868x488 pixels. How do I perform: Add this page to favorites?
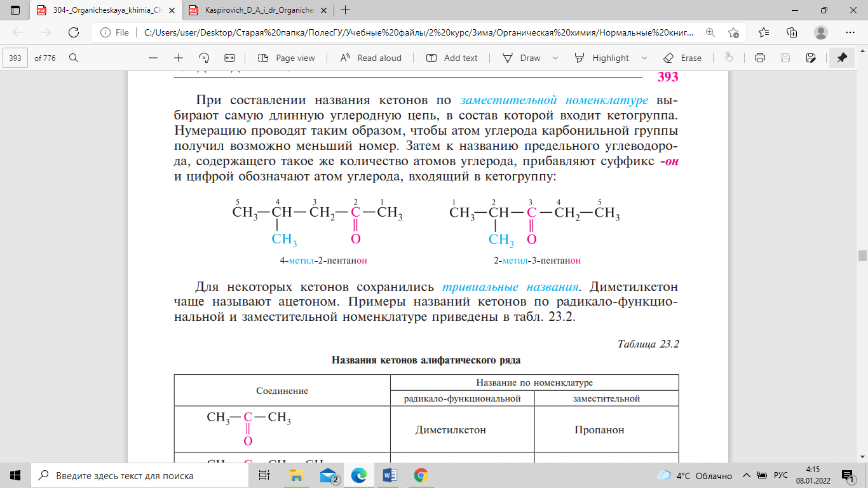(x=734, y=32)
